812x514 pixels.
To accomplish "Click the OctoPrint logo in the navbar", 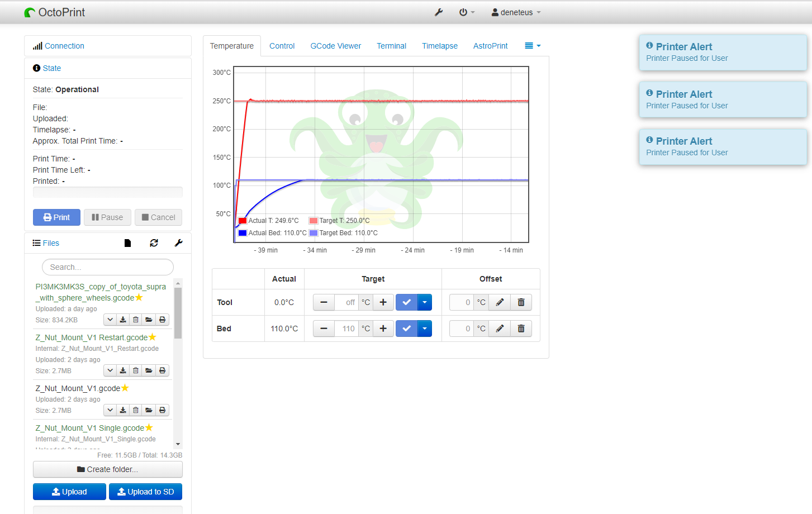I will tap(55, 12).
